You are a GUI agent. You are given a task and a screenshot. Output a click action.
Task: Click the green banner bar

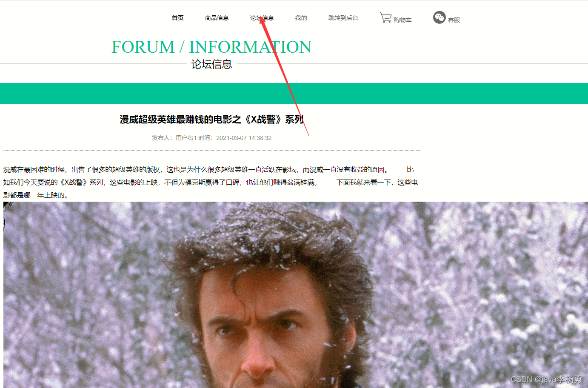click(294, 94)
